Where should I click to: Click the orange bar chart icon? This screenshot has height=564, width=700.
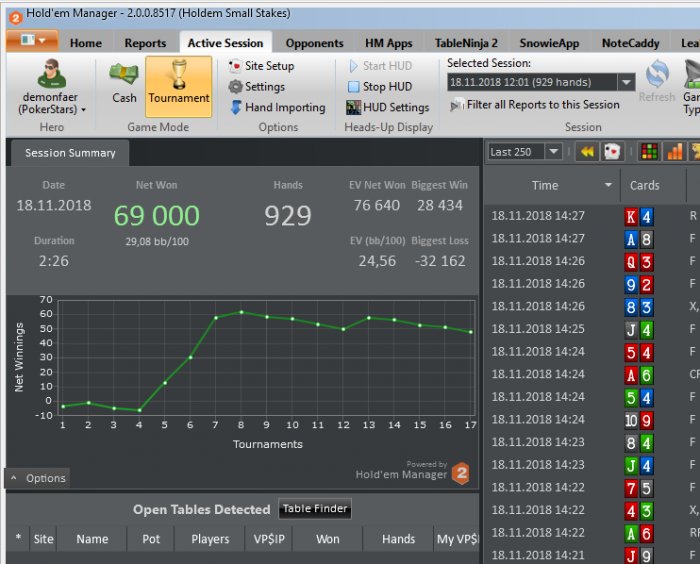click(674, 152)
